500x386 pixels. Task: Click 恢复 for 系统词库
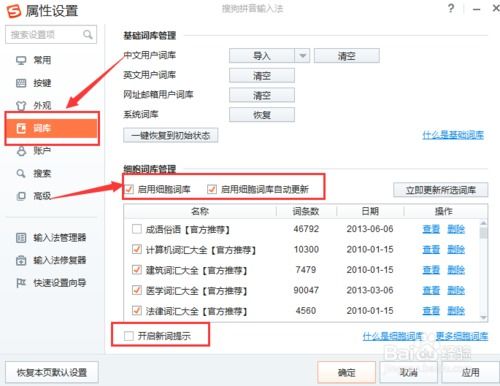(x=262, y=115)
